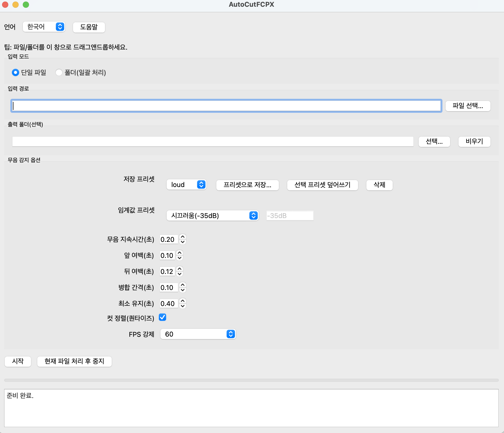Click the 도움말 help button
The width and height of the screenshot is (504, 433).
click(89, 27)
